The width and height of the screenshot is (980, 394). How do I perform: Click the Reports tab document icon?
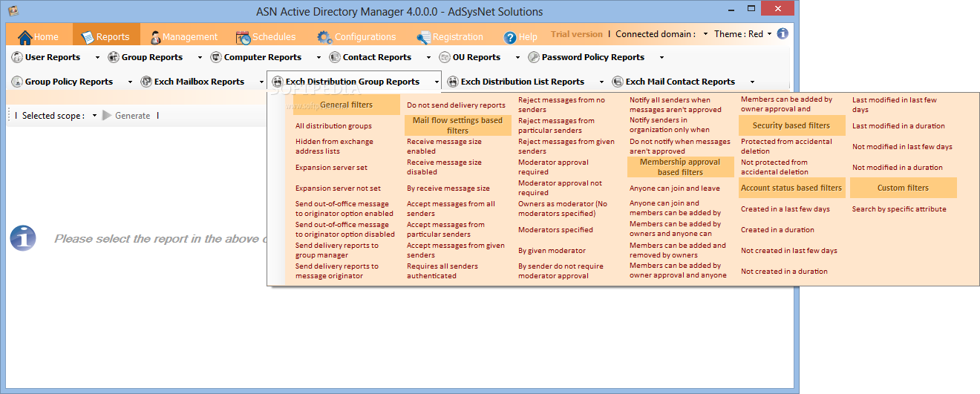pyautogui.click(x=88, y=37)
